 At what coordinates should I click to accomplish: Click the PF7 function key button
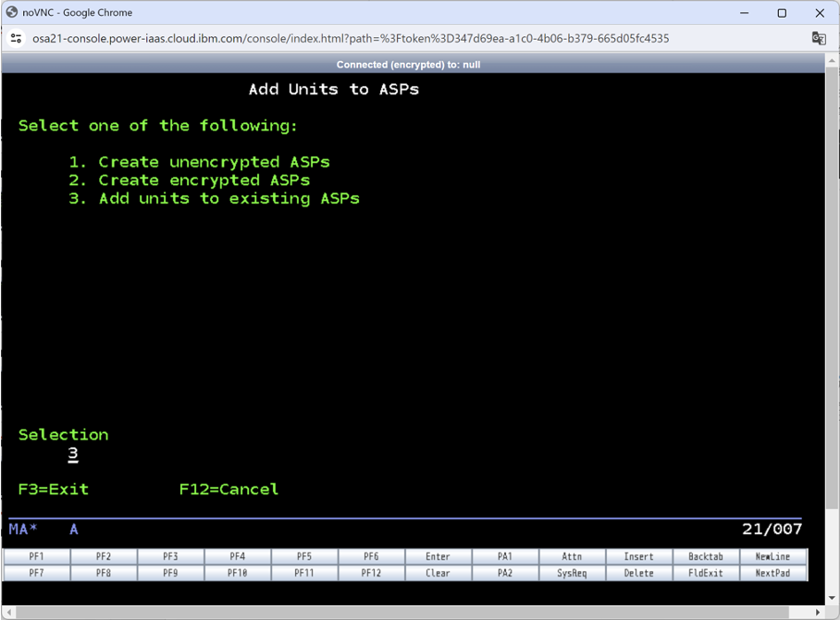36,573
